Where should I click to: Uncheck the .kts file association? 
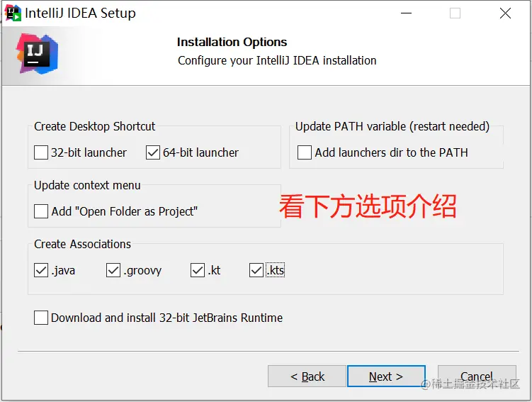pyautogui.click(x=256, y=270)
